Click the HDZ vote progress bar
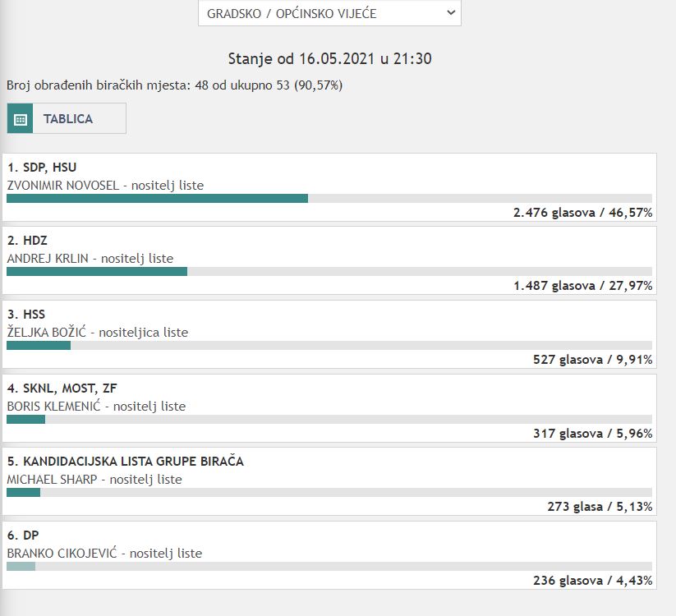This screenshot has height=616, width=676. click(329, 271)
